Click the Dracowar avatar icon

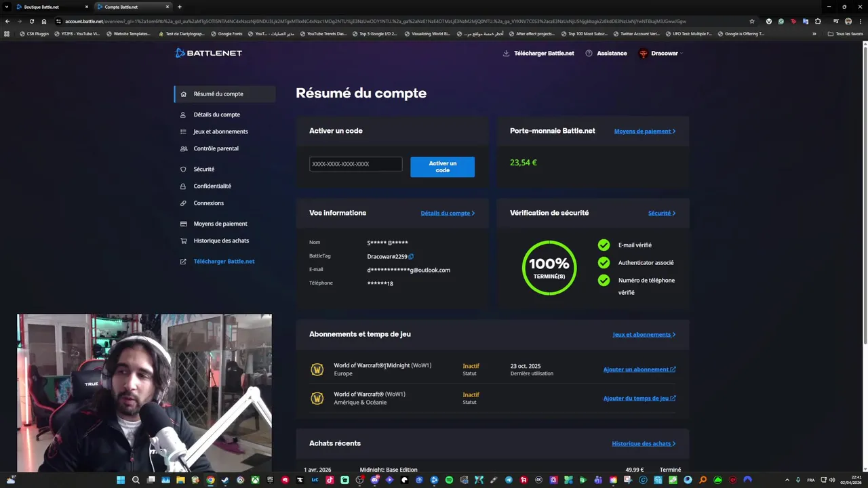(x=644, y=53)
